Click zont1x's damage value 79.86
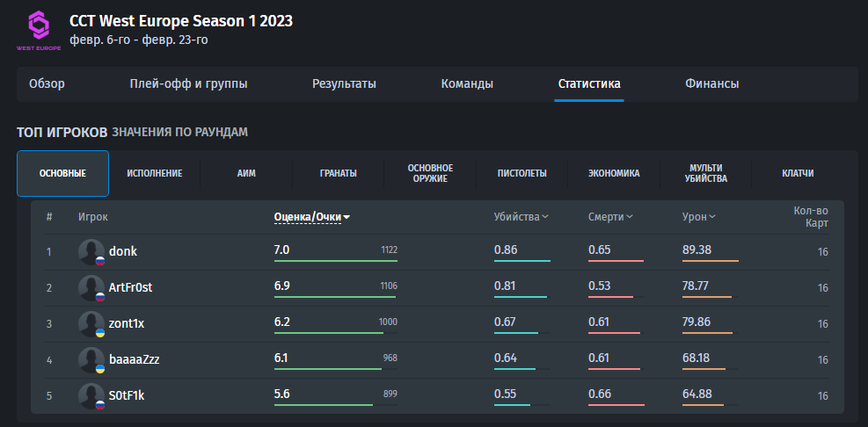 [x=697, y=322]
